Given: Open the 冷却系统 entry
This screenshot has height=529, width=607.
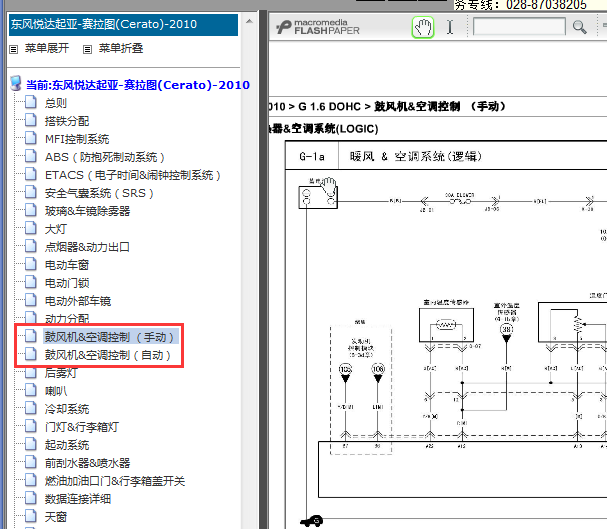Looking at the screenshot, I should click(67, 409).
